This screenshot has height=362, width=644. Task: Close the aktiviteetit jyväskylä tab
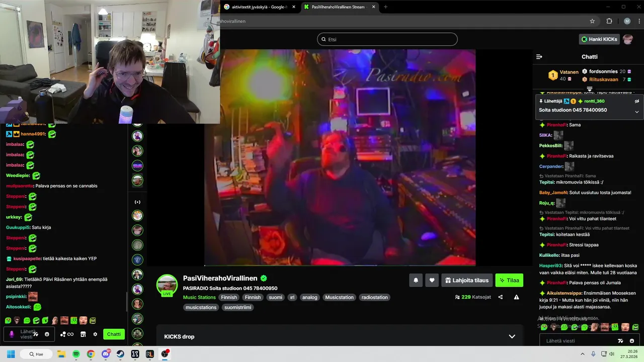(x=294, y=7)
